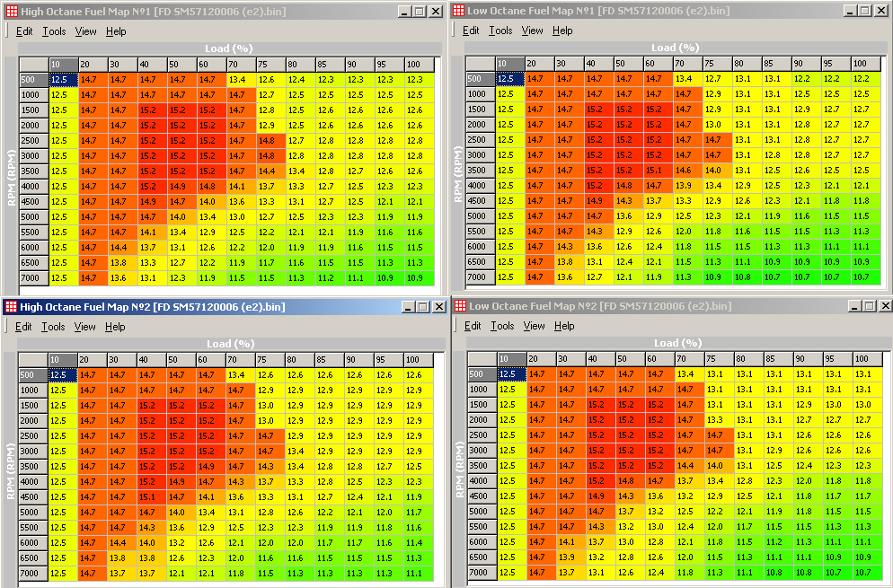Open Tools menu in Low Octane Fuel Map №1
The height and width of the screenshot is (588, 893).
pos(500,31)
